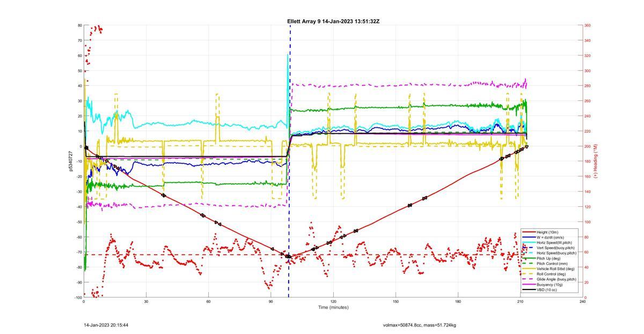Screen dimensions: 644x334
Task: Click the "-50" tick on the left axis
Action: [79, 222]
